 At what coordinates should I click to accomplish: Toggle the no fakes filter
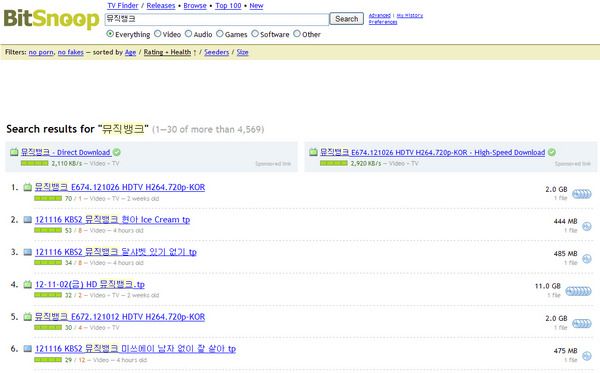point(71,52)
